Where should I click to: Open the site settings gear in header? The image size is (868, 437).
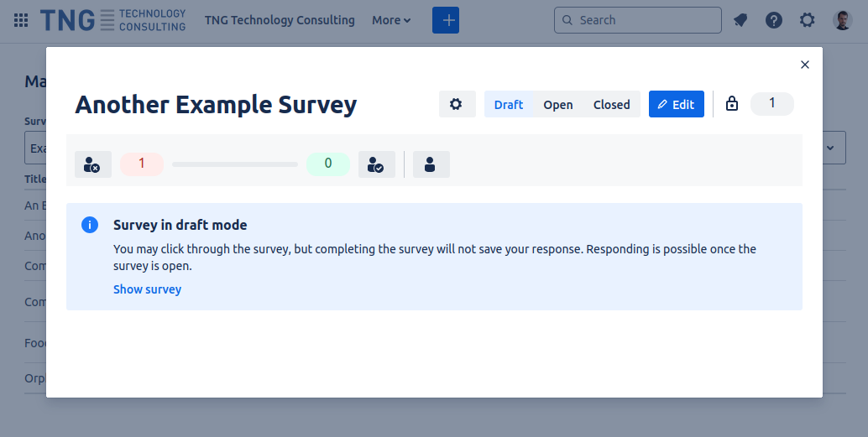point(808,20)
